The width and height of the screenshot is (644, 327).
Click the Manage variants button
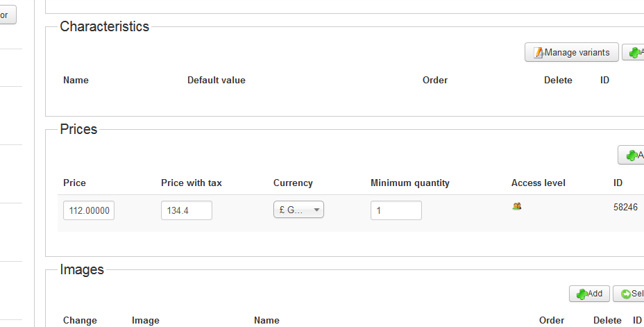coord(571,52)
